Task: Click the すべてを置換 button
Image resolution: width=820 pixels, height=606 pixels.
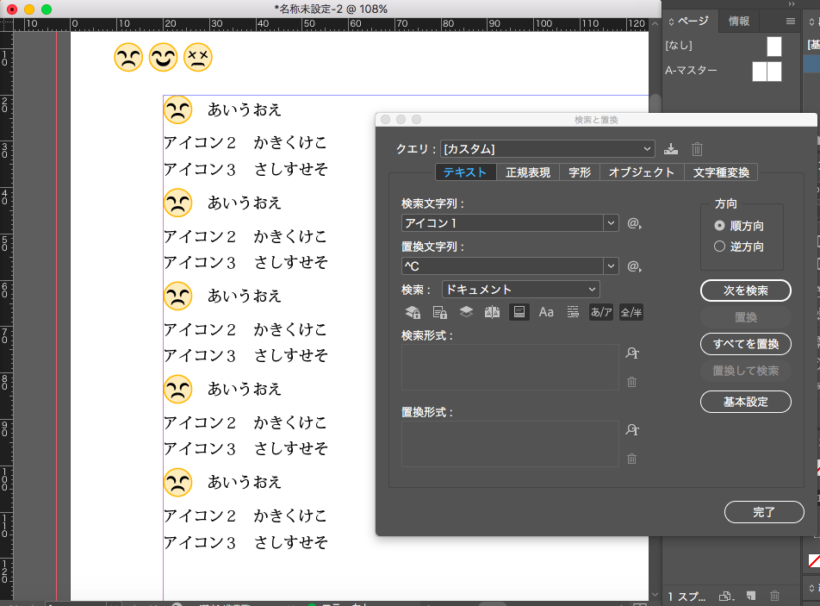Action: (x=745, y=344)
